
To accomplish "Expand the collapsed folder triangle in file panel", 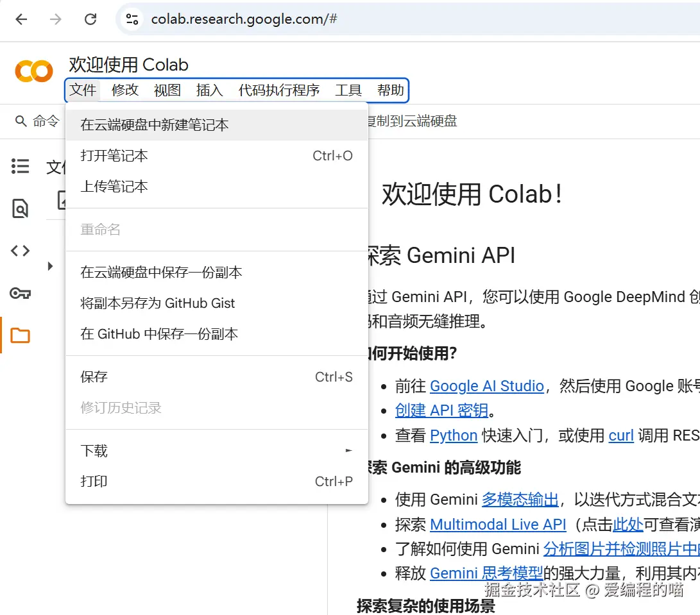I will pos(51,266).
